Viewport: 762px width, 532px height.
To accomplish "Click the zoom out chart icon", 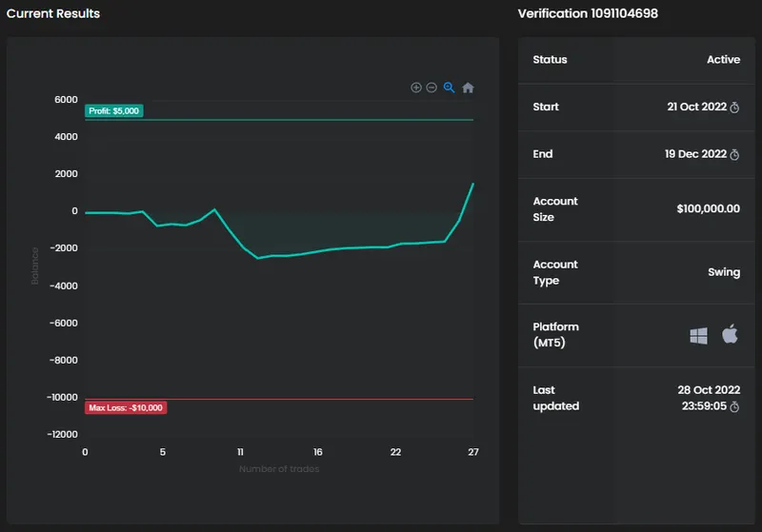I will point(431,88).
